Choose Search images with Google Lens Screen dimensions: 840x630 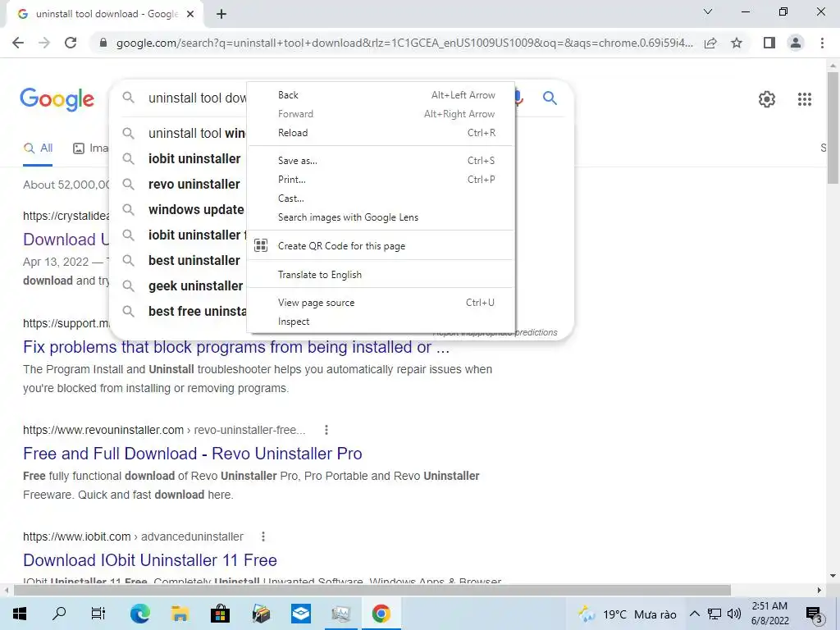(x=381, y=217)
